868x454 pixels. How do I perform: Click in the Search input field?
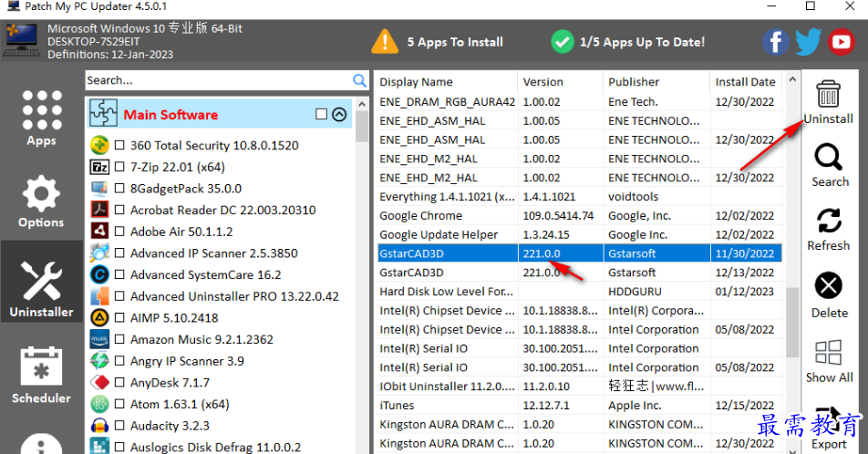[x=218, y=80]
